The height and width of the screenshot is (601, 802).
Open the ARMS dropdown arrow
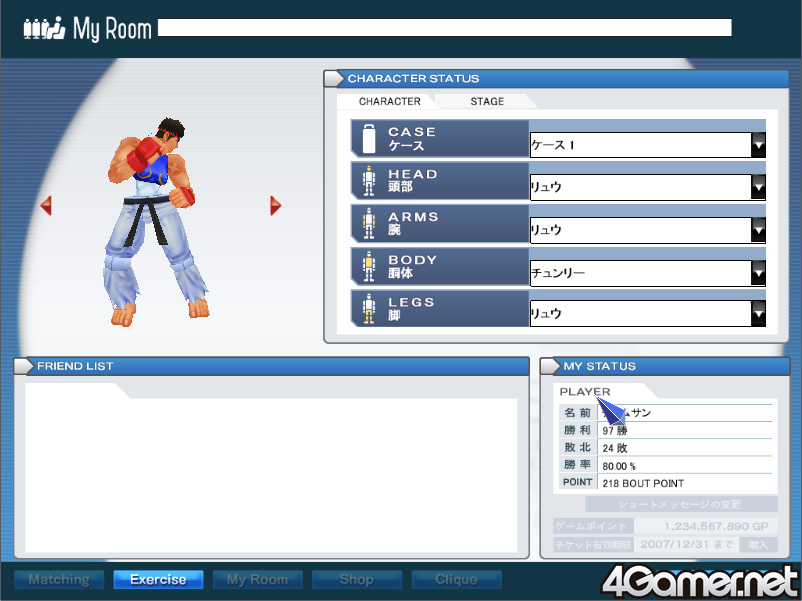tap(759, 230)
